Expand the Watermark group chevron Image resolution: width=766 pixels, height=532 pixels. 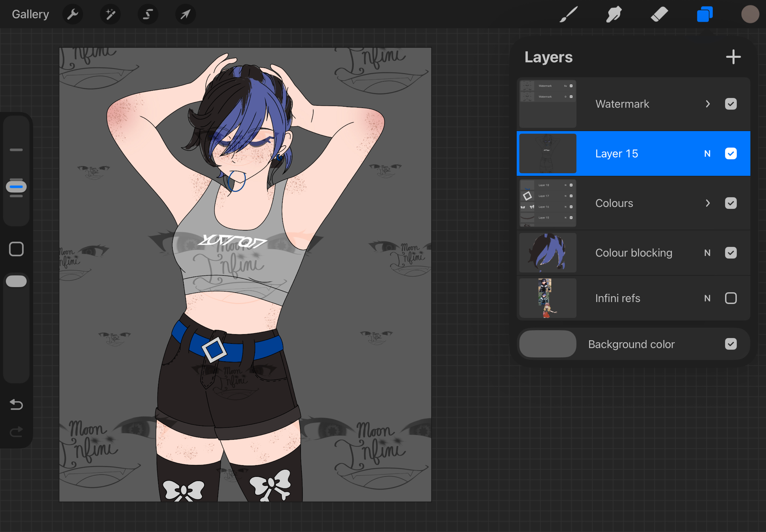coord(707,104)
